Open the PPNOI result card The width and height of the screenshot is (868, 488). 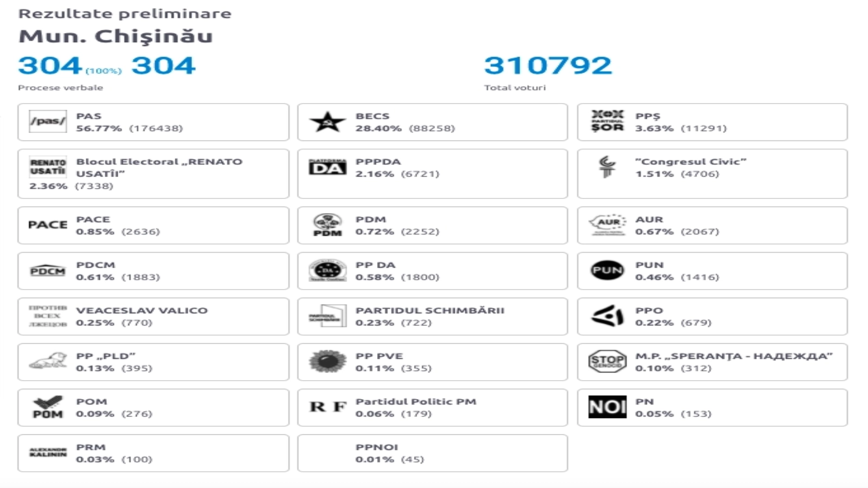(432, 453)
